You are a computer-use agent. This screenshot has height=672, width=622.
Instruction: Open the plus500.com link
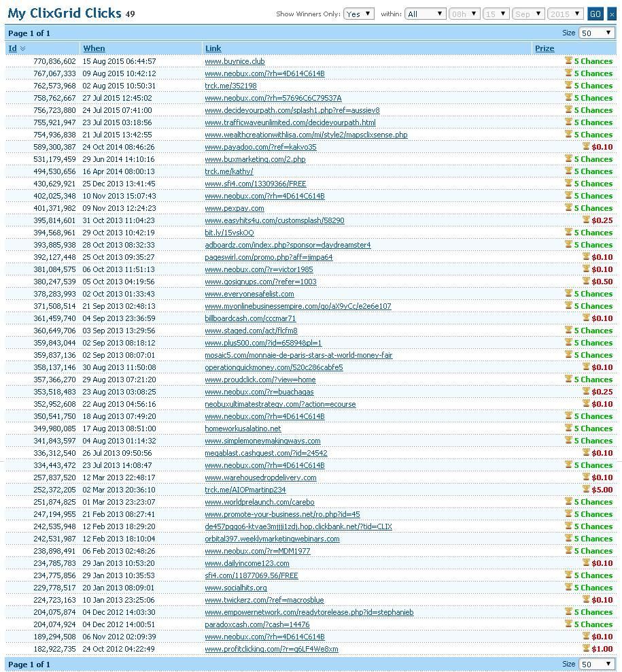pos(263,343)
